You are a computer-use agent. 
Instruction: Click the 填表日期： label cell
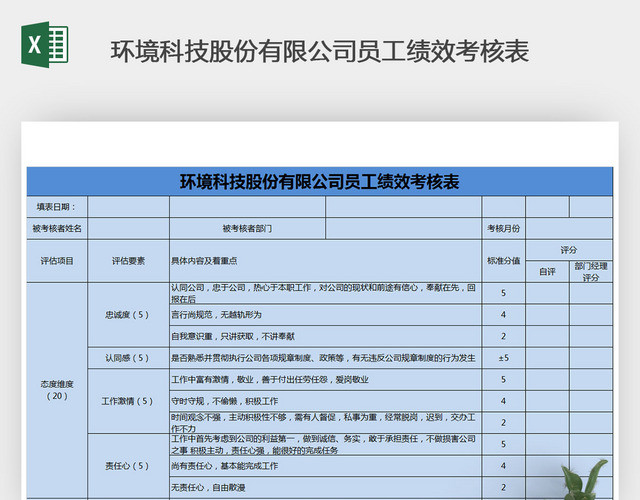pyautogui.click(x=57, y=207)
